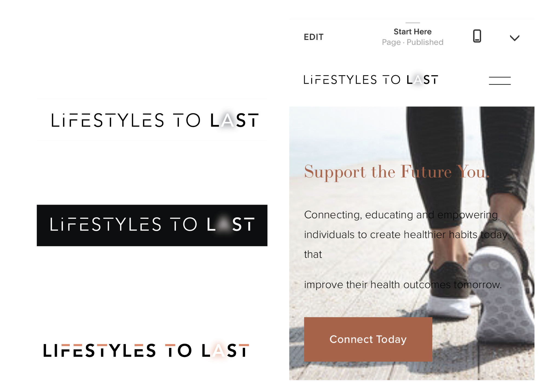Click the drag handle bar above Start Here
Viewport: 555px width, 392px height.
click(412, 23)
